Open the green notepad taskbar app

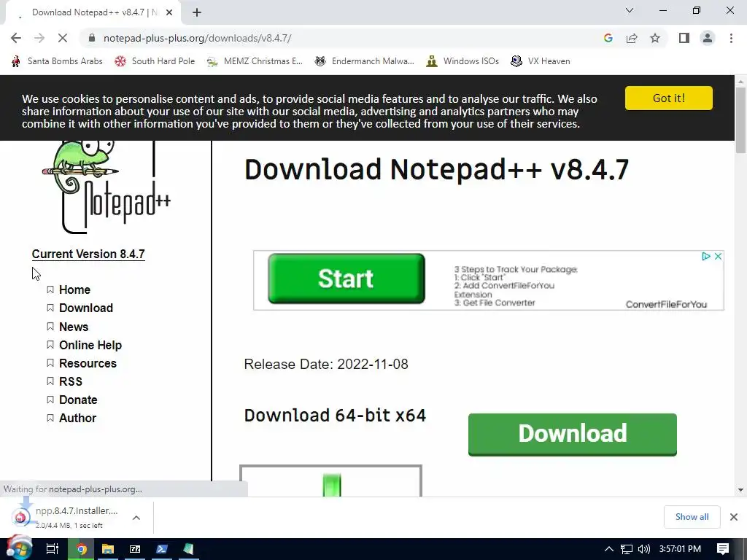pos(189,549)
